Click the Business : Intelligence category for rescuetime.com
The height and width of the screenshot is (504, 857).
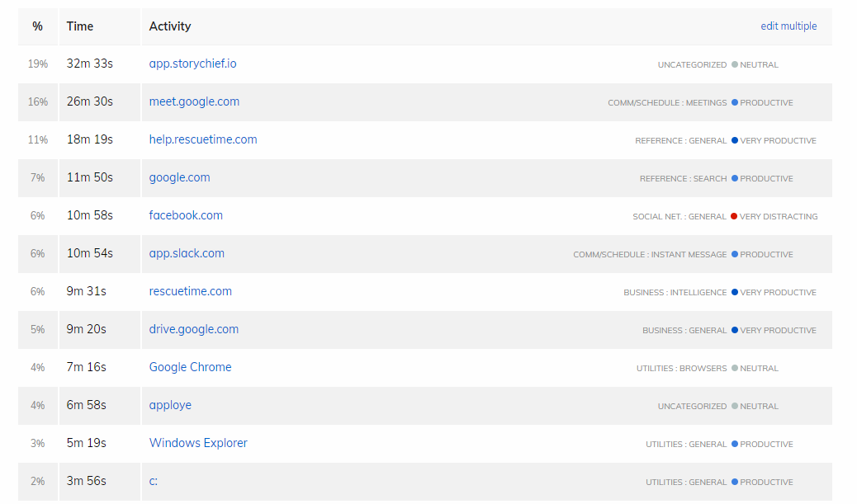pyautogui.click(x=675, y=293)
